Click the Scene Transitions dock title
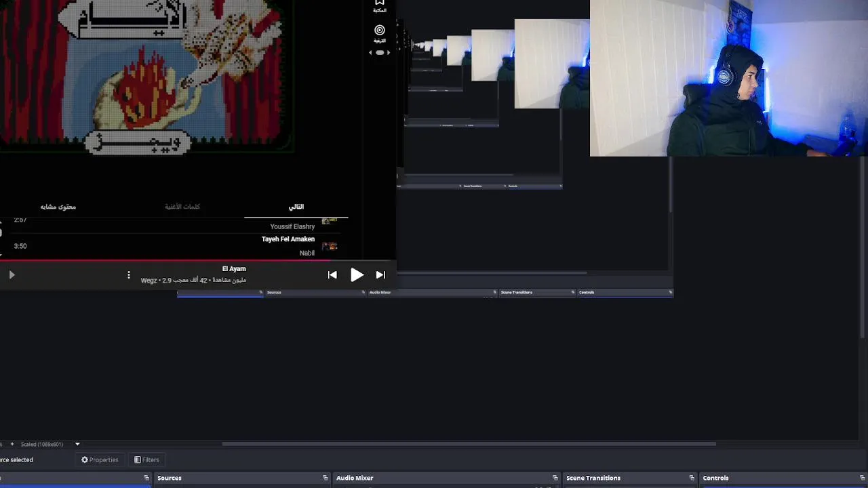 coord(593,478)
